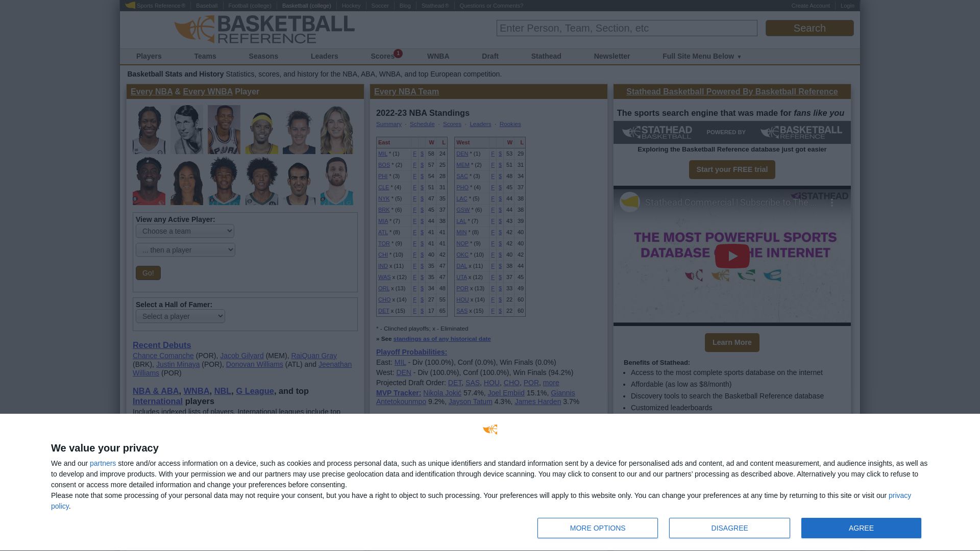Click the Go! button for player selection
The width and height of the screenshot is (980, 551).
point(148,272)
